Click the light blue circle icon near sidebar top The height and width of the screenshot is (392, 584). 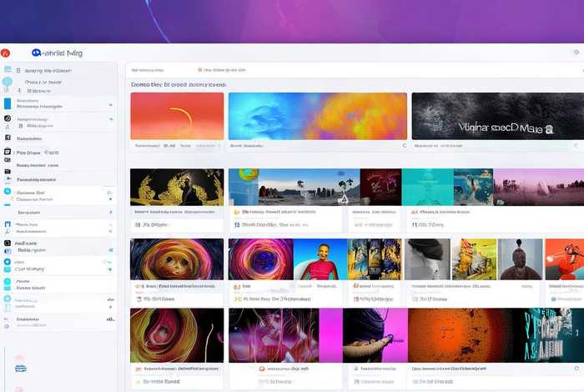pos(8,83)
